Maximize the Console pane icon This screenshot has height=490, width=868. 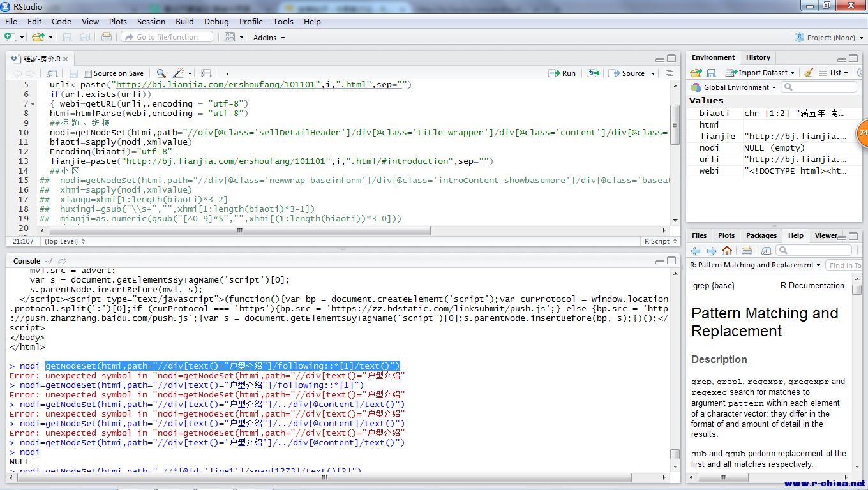(x=671, y=261)
